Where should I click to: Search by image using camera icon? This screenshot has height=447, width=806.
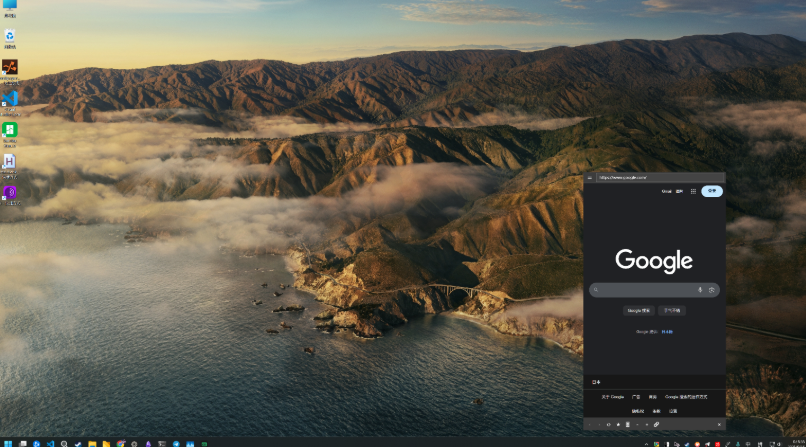pos(711,290)
